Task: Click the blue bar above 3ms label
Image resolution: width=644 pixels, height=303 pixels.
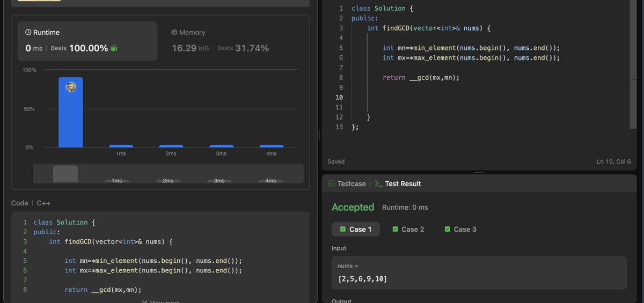Action: coord(221,146)
